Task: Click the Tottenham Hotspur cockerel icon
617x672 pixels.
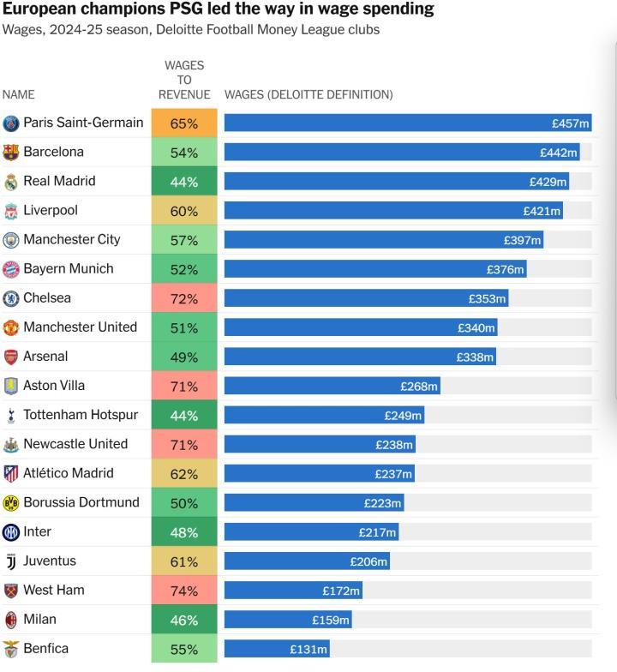Action: tap(10, 416)
